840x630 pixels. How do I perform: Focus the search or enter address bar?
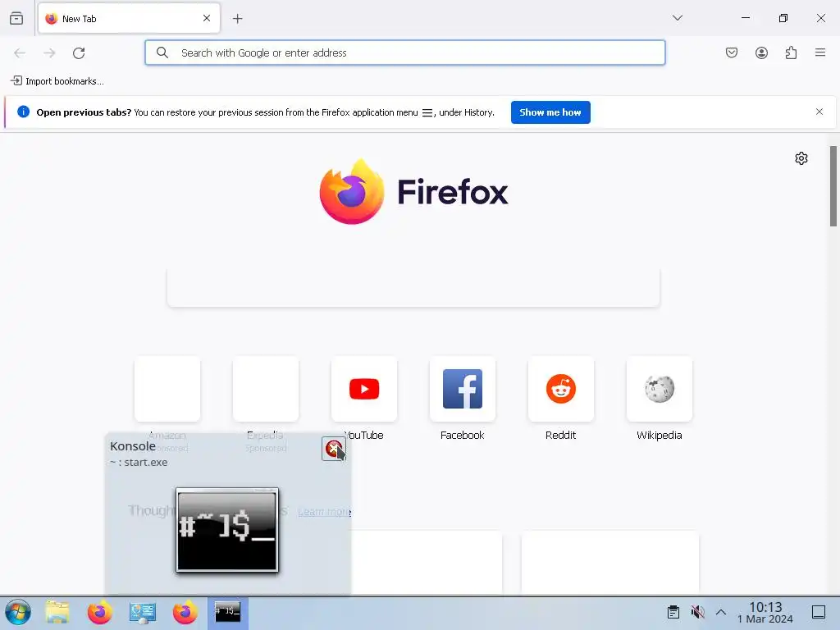click(x=405, y=52)
